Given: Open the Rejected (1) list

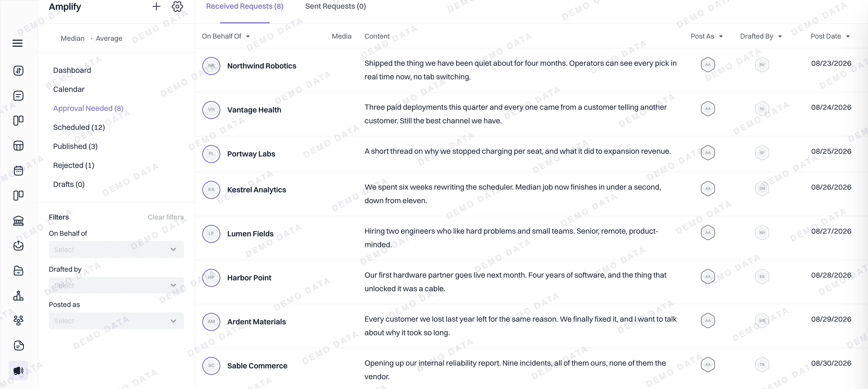Looking at the screenshot, I should (x=74, y=165).
